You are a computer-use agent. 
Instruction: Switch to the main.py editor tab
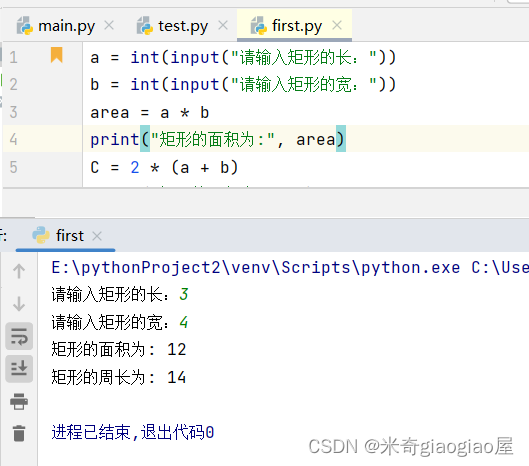click(66, 26)
